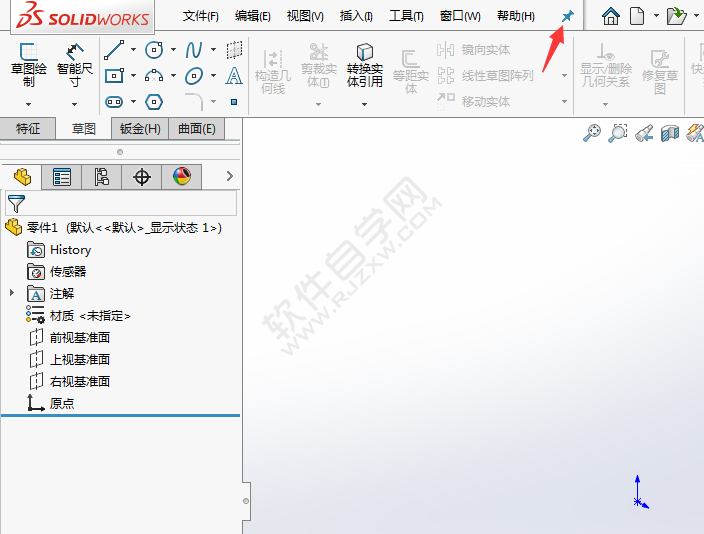Toggle the menu bar pin

568,16
